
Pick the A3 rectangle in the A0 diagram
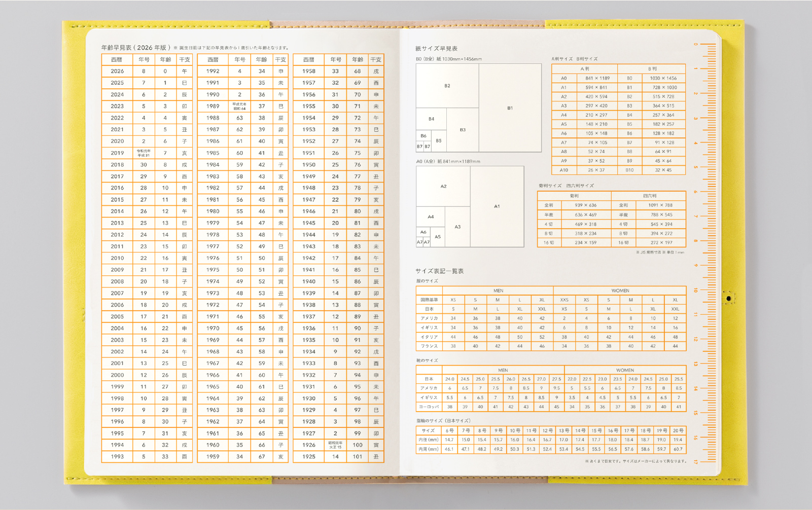tap(457, 227)
